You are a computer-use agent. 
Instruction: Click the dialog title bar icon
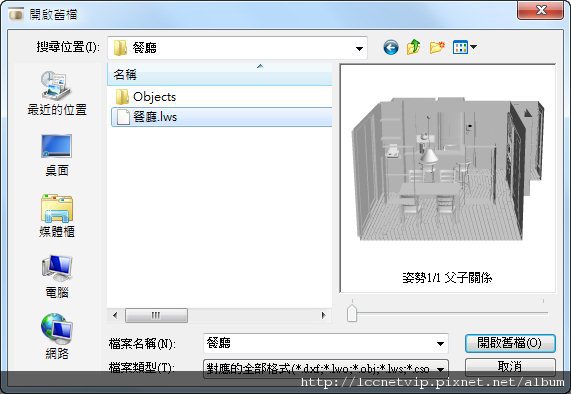tap(16, 14)
